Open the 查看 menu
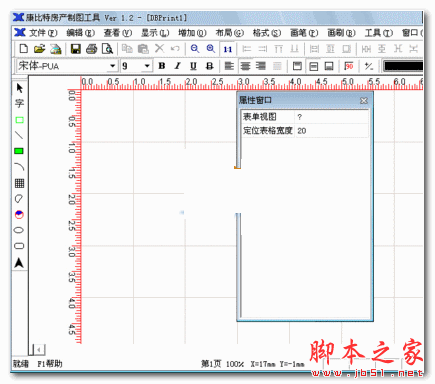Viewport: 435px width, 384px height. (118, 33)
